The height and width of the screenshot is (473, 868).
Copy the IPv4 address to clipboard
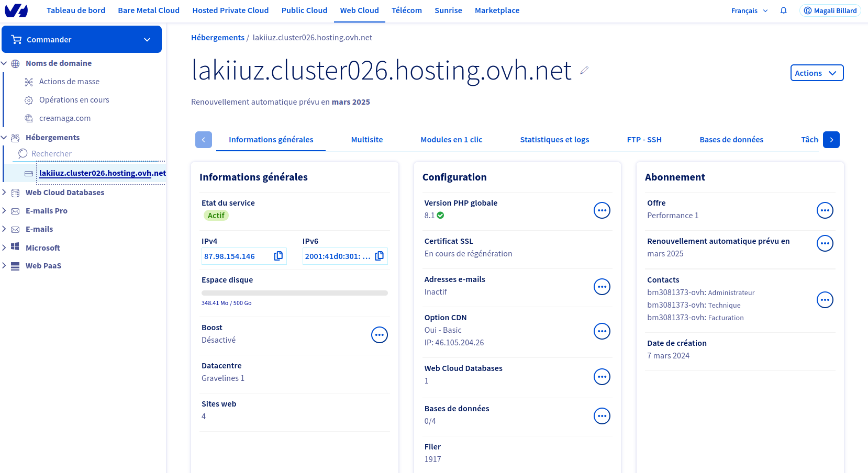coord(278,256)
